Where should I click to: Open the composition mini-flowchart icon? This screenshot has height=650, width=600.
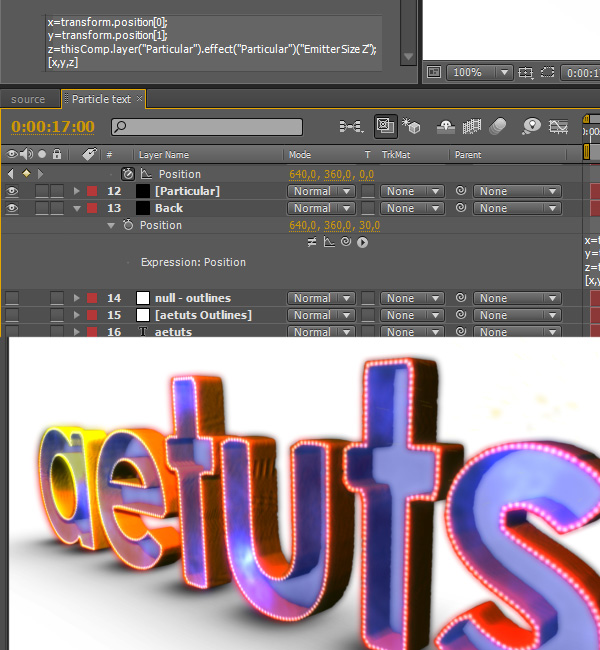351,126
